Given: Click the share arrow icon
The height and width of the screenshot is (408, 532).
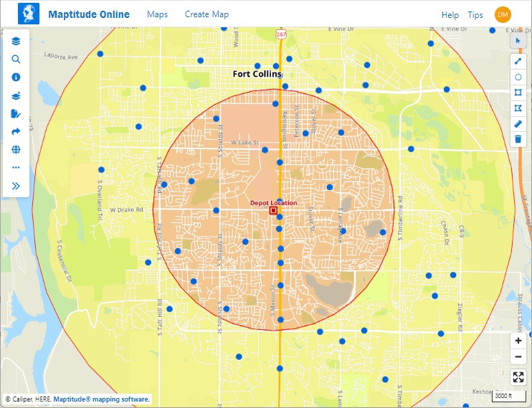Looking at the screenshot, I should [x=16, y=131].
